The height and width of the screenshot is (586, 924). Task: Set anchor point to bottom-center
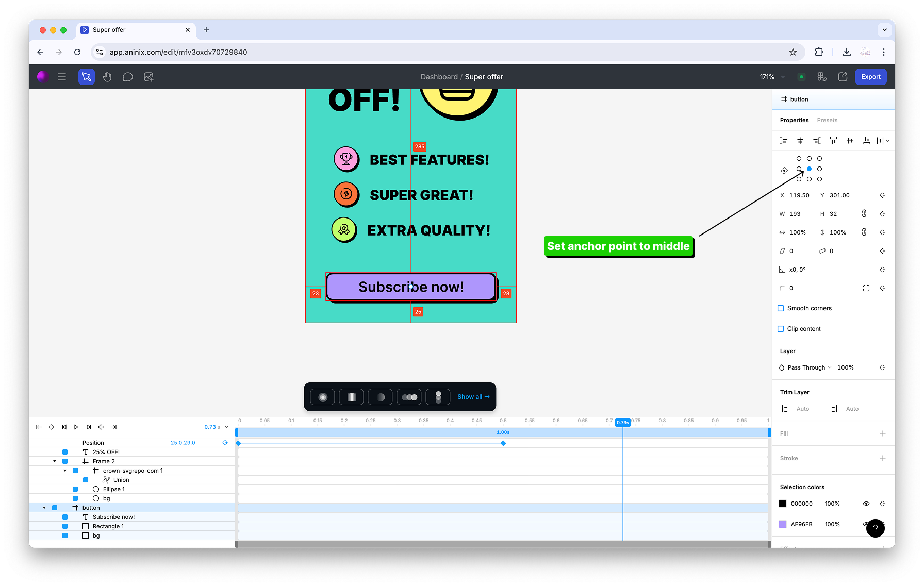[x=809, y=179]
